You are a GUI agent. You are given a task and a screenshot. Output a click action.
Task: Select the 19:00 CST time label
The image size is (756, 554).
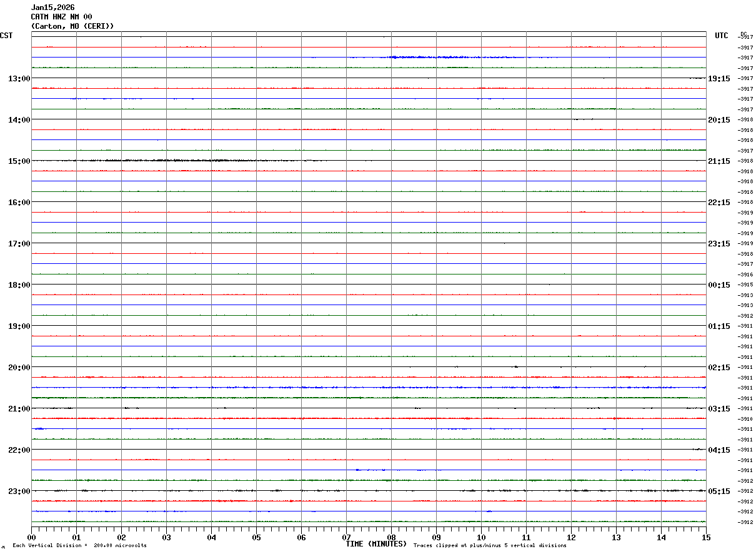coord(19,326)
